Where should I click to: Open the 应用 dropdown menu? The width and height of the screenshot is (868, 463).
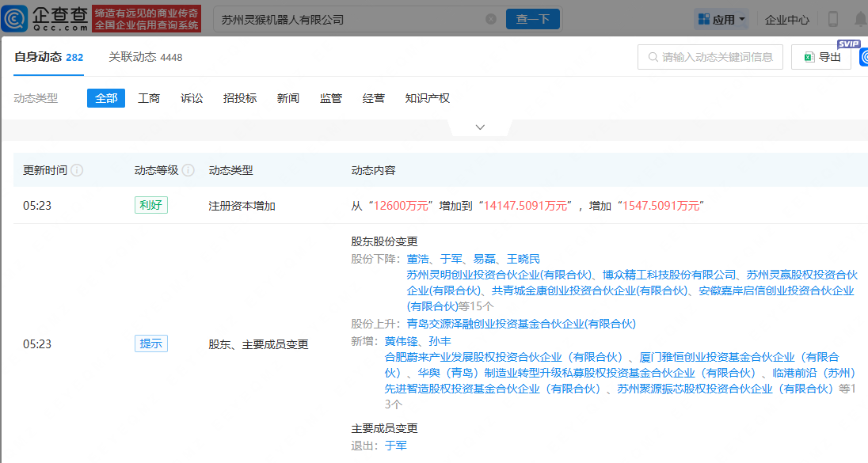[721, 19]
